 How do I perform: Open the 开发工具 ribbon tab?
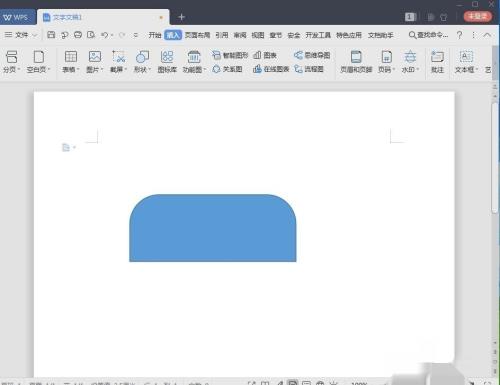tap(318, 35)
